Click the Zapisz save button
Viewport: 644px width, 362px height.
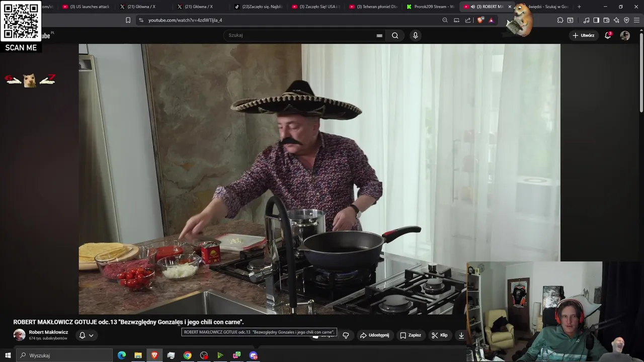410,335
